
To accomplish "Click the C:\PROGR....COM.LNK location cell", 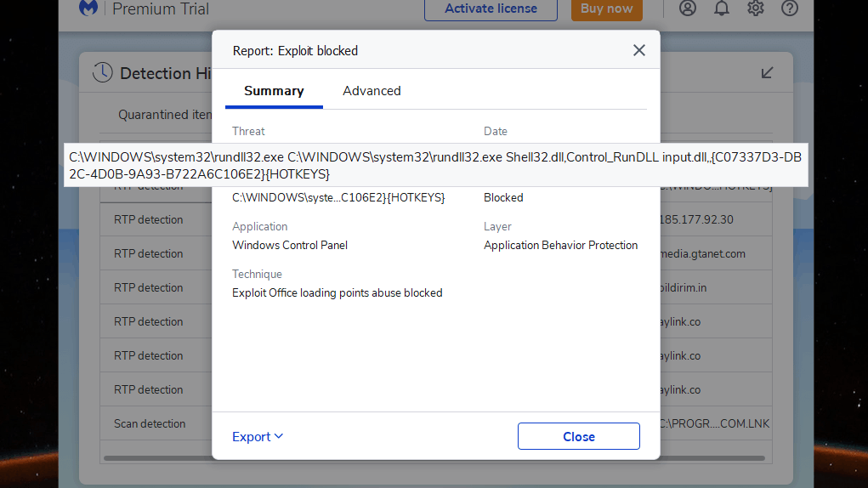I will pos(714,423).
